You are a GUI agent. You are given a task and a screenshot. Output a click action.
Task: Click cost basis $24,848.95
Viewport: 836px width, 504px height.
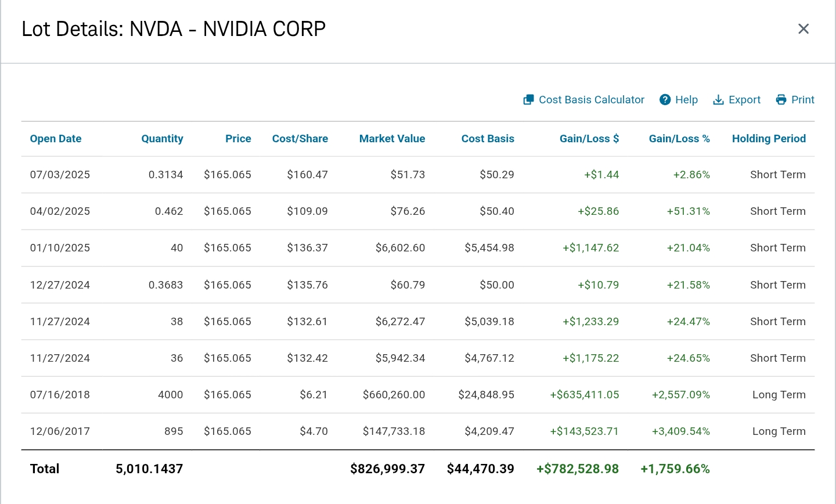pos(486,395)
